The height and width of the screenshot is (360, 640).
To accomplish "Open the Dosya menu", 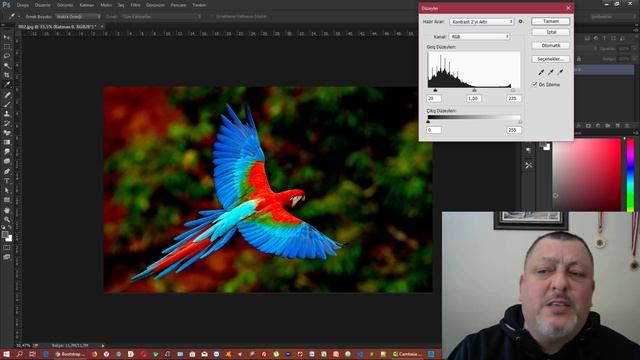I will [23, 5].
